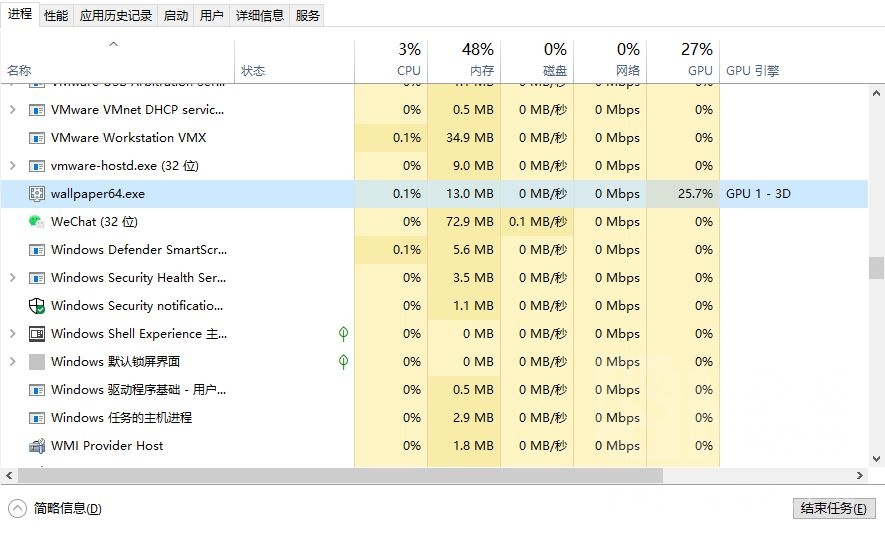Expand the VMware VMnet DHCP service row
This screenshot has height=533, width=885.
click(x=12, y=110)
